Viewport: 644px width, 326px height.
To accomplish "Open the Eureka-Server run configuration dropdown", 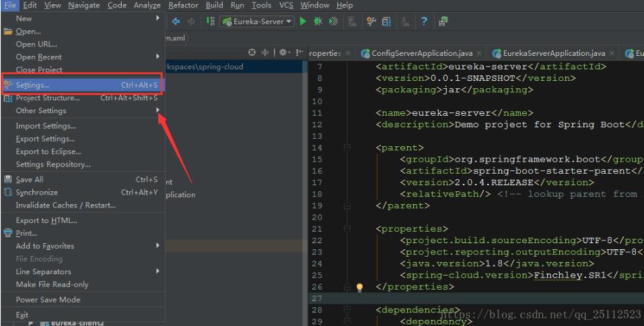I will pos(258,22).
